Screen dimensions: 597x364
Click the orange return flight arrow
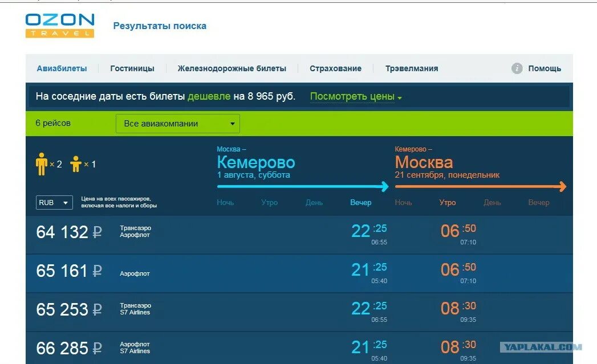pos(481,186)
